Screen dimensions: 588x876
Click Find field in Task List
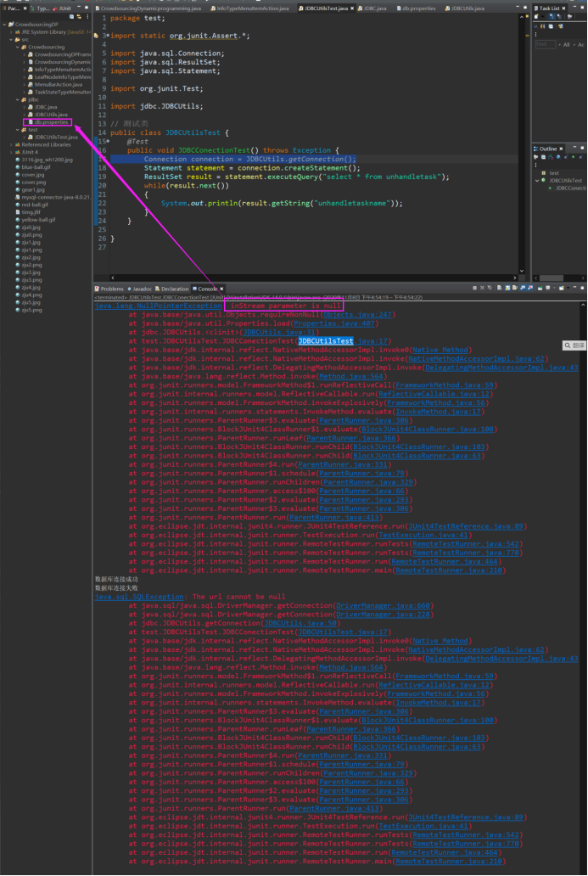pyautogui.click(x=545, y=44)
